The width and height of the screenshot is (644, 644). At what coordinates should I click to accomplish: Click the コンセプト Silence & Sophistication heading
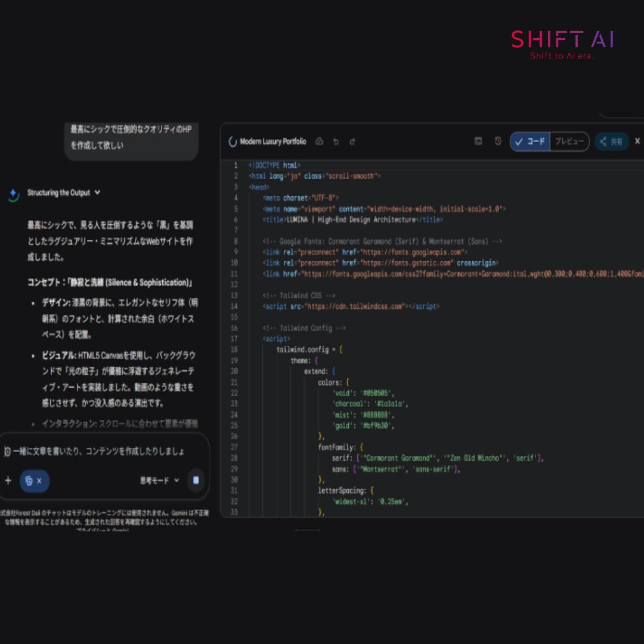point(110,283)
